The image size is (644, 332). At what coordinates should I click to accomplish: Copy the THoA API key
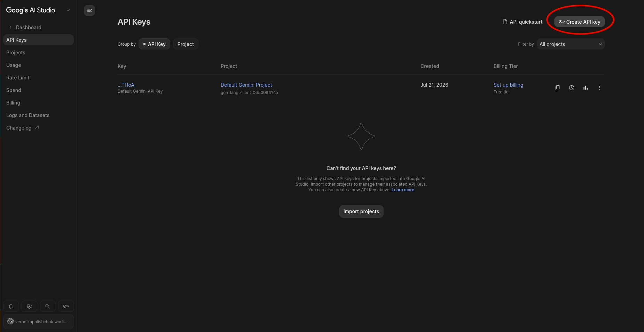pos(557,88)
